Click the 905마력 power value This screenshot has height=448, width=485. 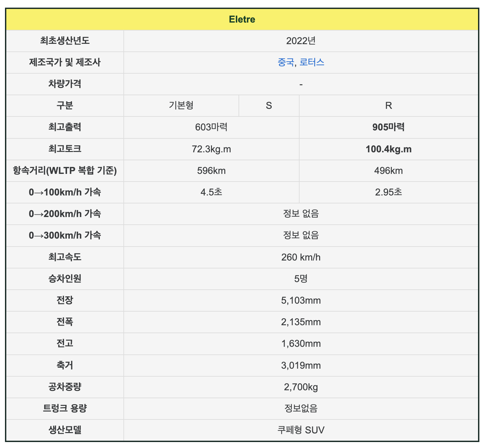click(x=389, y=127)
